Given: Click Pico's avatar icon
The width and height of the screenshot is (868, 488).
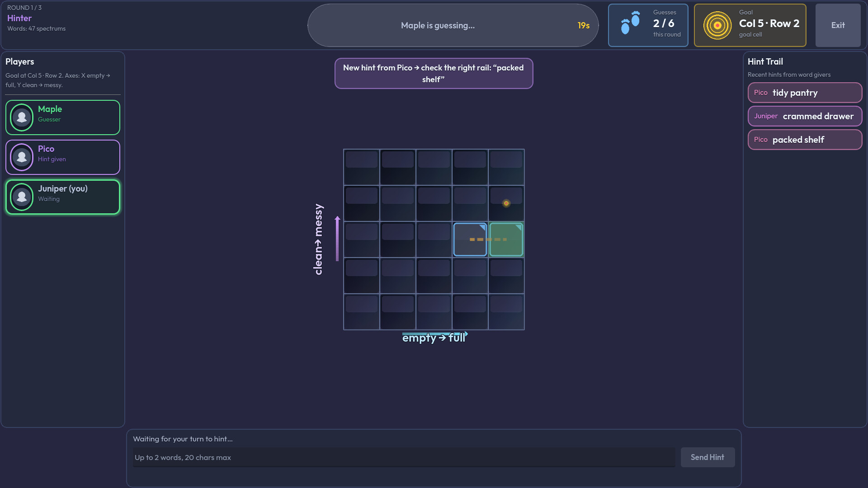Looking at the screenshot, I should click(x=22, y=157).
